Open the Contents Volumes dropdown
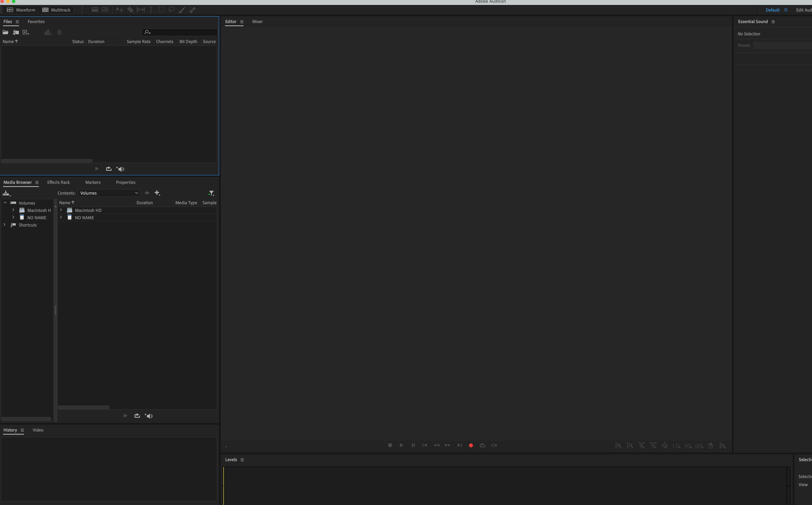 point(109,193)
